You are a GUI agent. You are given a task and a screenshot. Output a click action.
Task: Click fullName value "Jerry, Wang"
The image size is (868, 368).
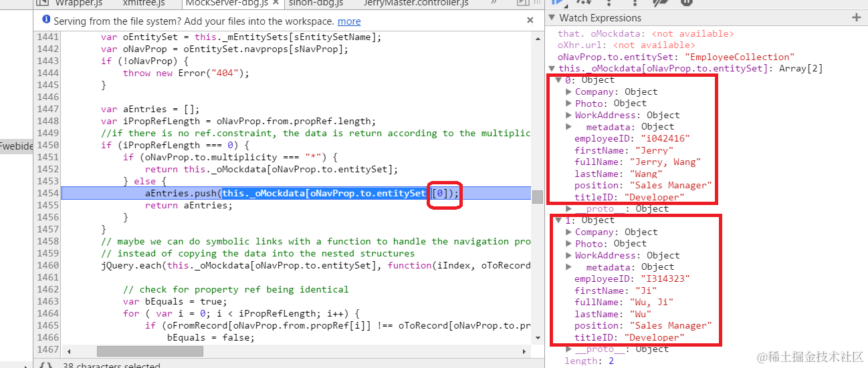pyautogui.click(x=665, y=162)
